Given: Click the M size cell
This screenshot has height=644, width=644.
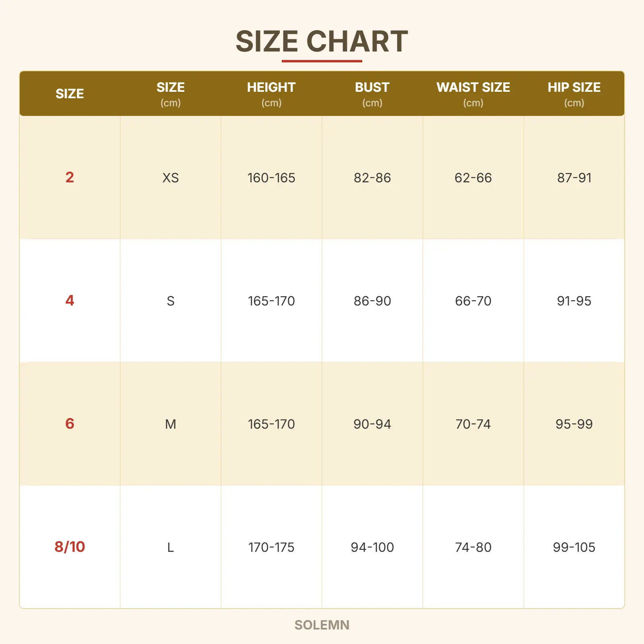Looking at the screenshot, I should pyautogui.click(x=171, y=424).
